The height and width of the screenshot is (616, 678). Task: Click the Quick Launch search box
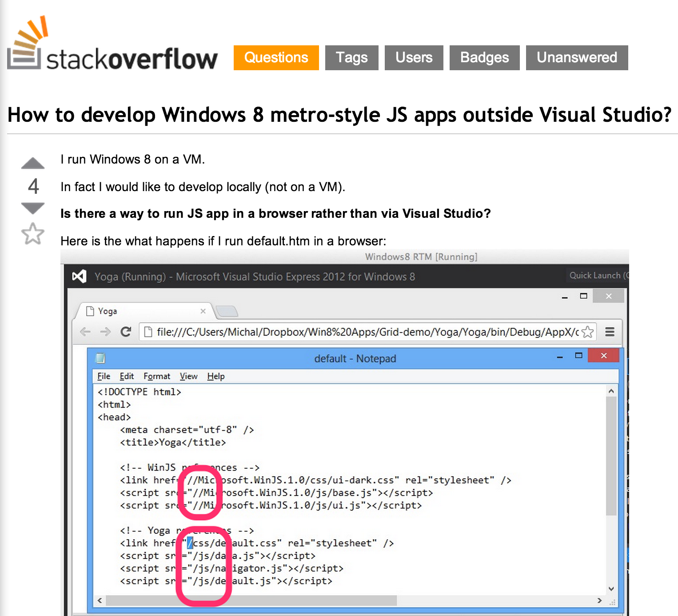pyautogui.click(x=598, y=276)
